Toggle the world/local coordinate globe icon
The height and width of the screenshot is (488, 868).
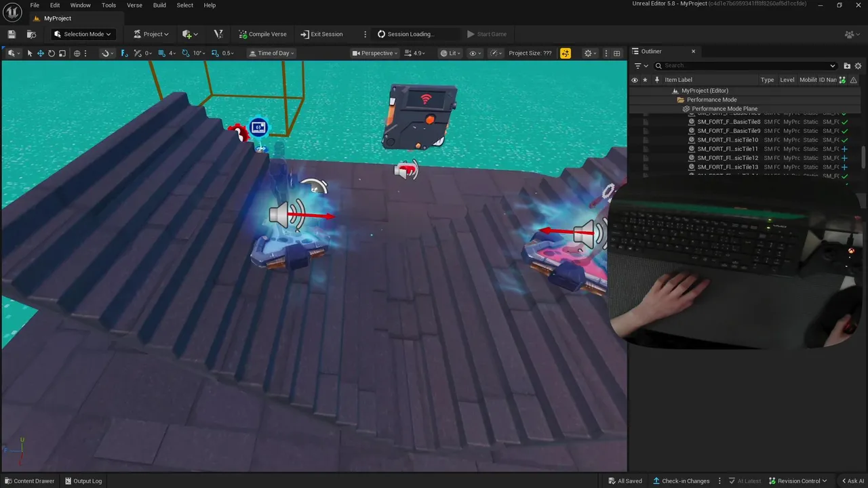pos(77,53)
